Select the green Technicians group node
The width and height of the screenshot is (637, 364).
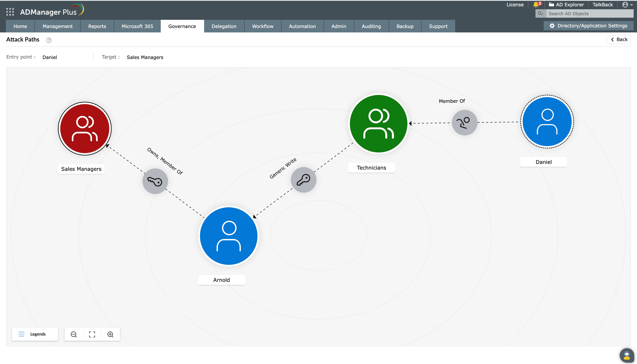tap(379, 123)
